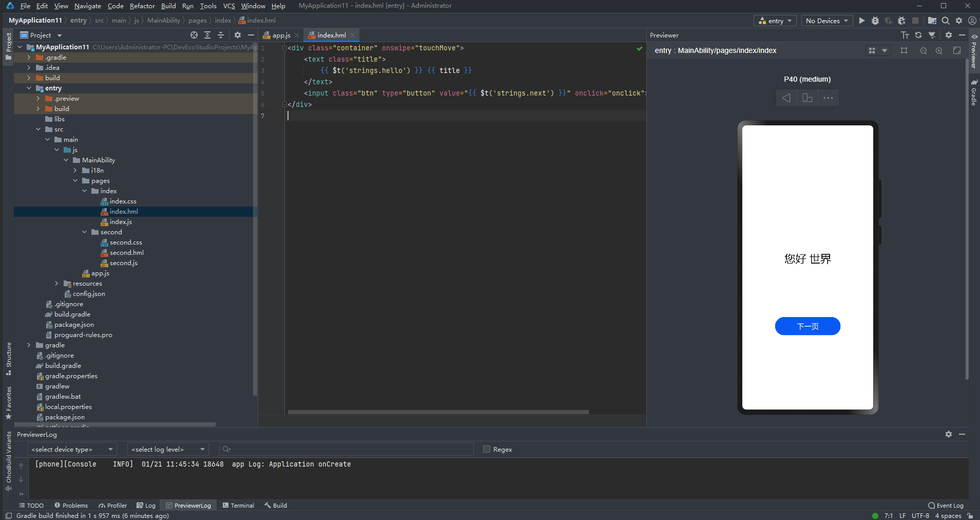Click 4 spaces indent setting in status bar
Screen dimensions: 980x520
[948, 515]
